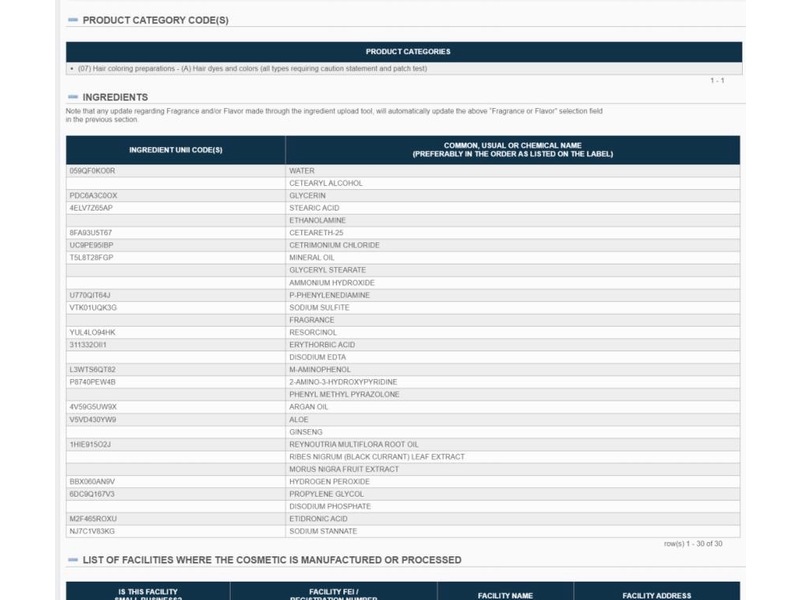Image resolution: width=800 pixels, height=600 pixels.
Task: Click UNII code 4ELV7Z65AP
Action: (91, 208)
